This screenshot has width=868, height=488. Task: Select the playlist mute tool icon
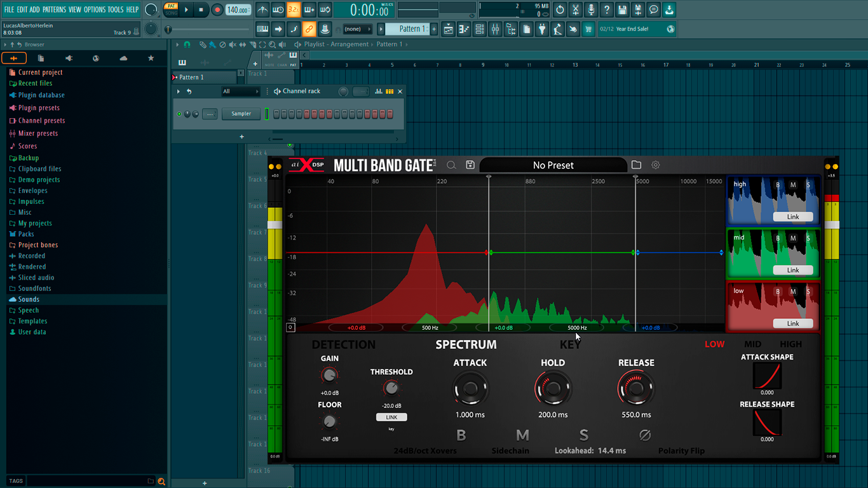point(233,44)
